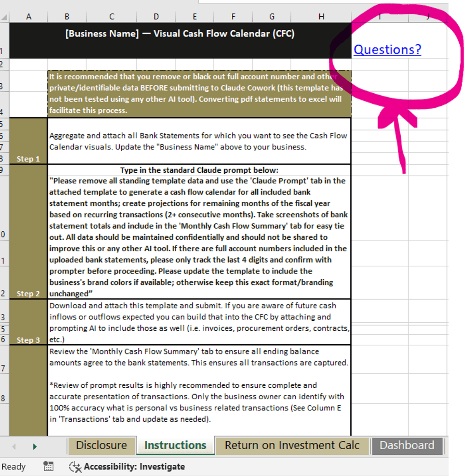This screenshot has width=465, height=476.
Task: Click the 'It is recommended that you remove' warning cell
Action: 200,94
